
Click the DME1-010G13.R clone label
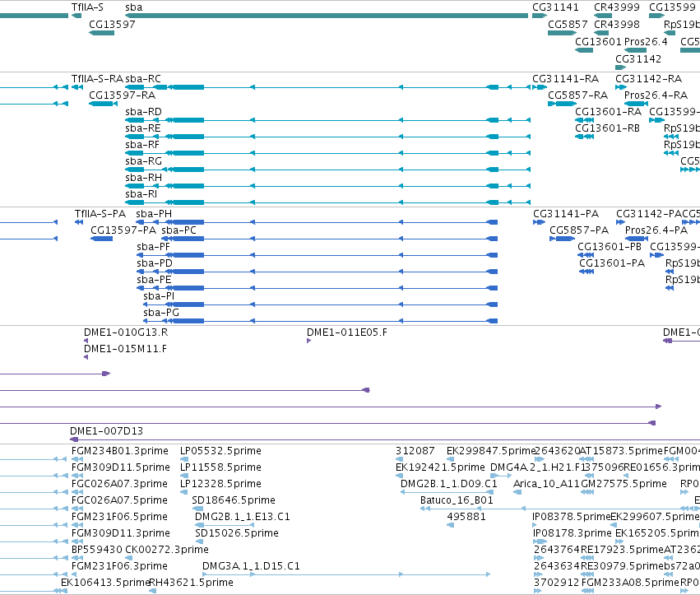126,332
